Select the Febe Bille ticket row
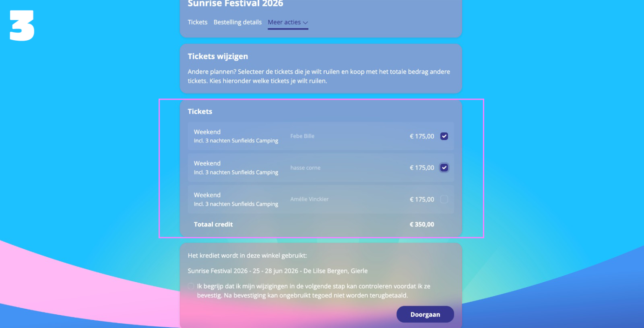 [x=321, y=136]
